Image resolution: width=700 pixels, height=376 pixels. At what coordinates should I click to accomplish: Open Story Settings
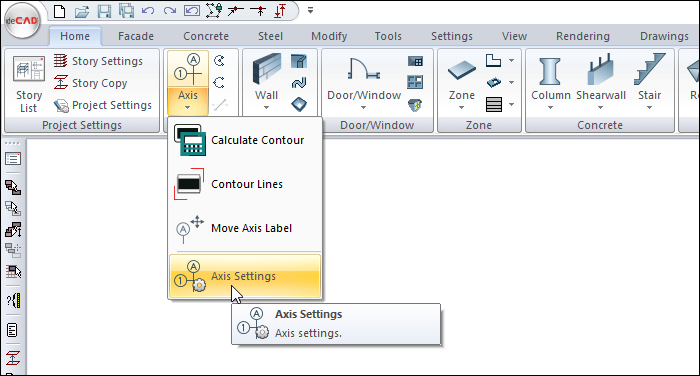[98, 61]
